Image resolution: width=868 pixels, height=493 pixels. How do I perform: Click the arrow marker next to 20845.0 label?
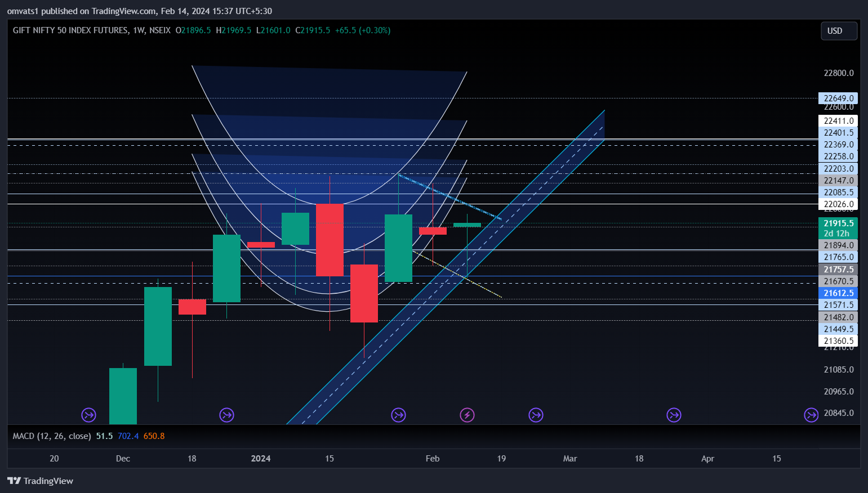tap(811, 415)
